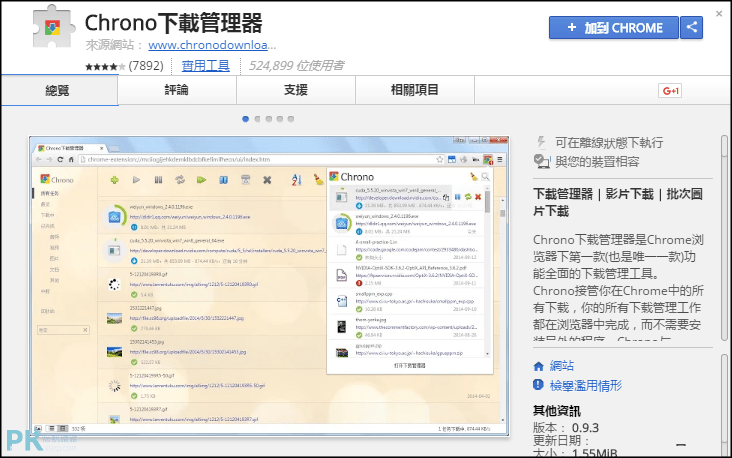Click the Chrono screenshot preview image
Image resolution: width=732 pixels, height=458 pixels.
coord(269,286)
